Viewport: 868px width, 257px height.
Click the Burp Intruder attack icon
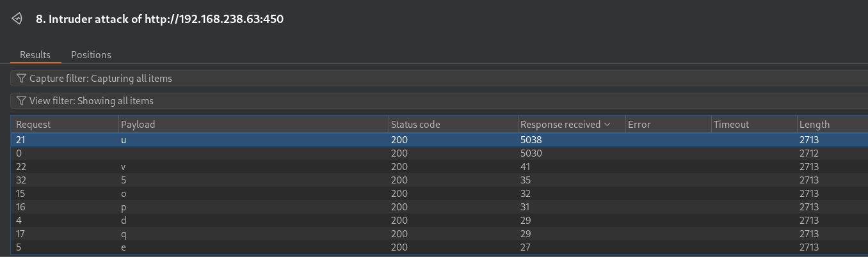18,19
